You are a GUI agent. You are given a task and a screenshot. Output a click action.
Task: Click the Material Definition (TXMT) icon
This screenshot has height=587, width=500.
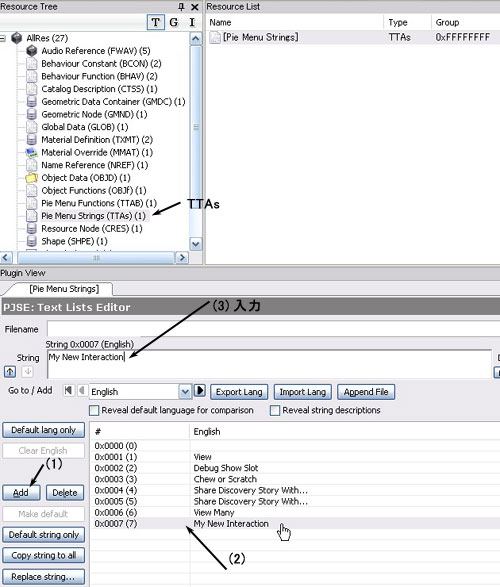coord(32,140)
